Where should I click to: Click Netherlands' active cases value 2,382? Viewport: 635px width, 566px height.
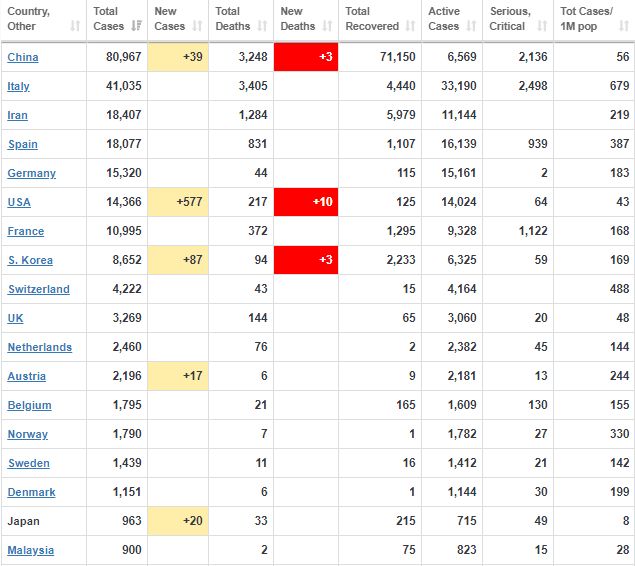click(462, 347)
